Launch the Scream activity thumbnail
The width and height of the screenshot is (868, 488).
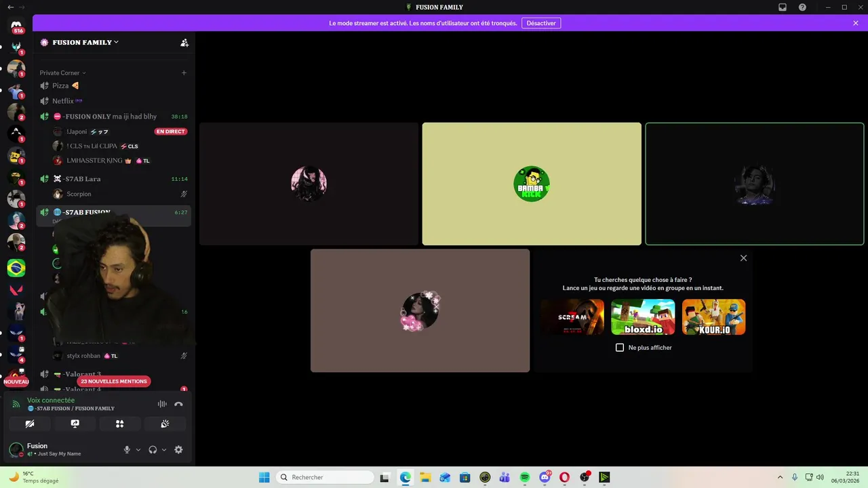click(x=572, y=317)
